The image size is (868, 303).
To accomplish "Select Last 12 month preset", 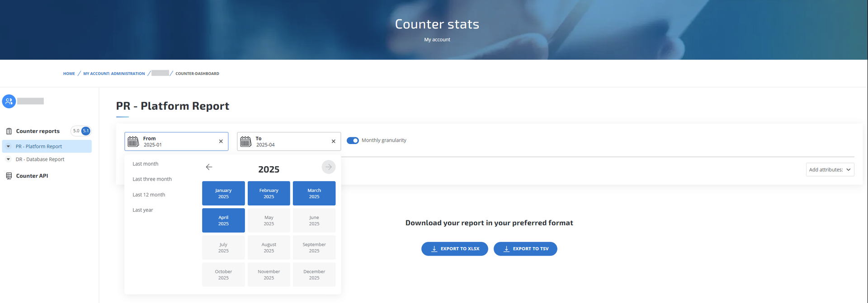I will click(x=149, y=195).
